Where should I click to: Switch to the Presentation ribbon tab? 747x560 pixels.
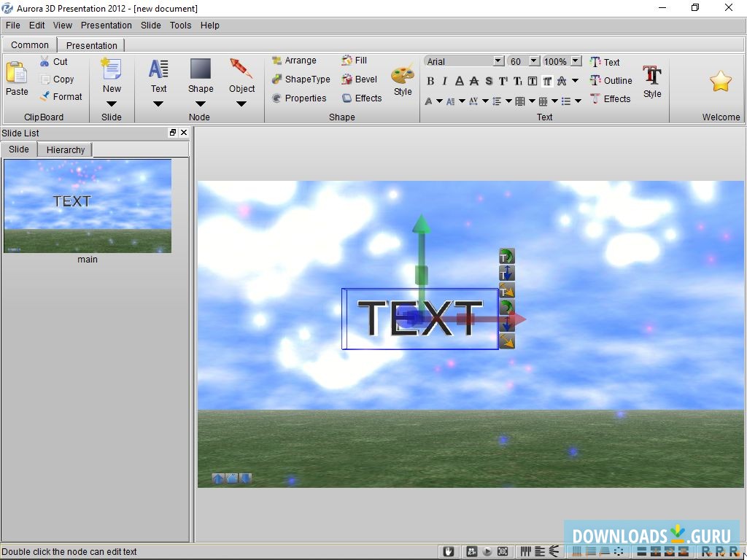[91, 44]
